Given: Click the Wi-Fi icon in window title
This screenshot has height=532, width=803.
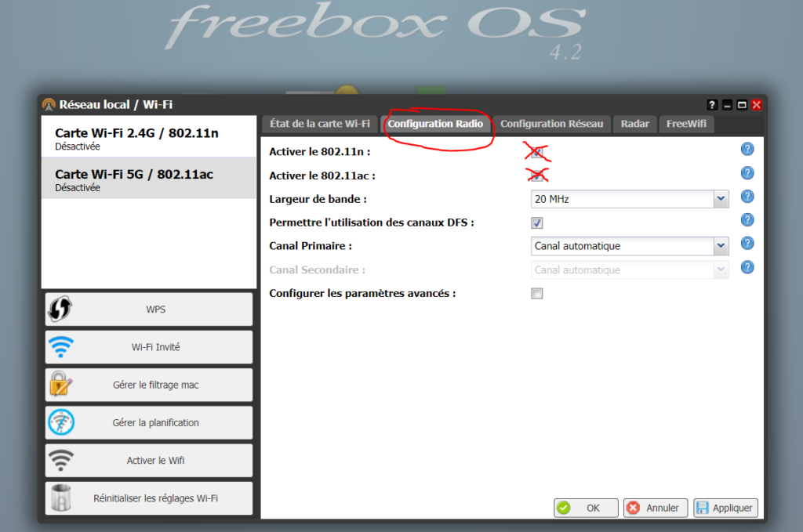Looking at the screenshot, I should (49, 105).
